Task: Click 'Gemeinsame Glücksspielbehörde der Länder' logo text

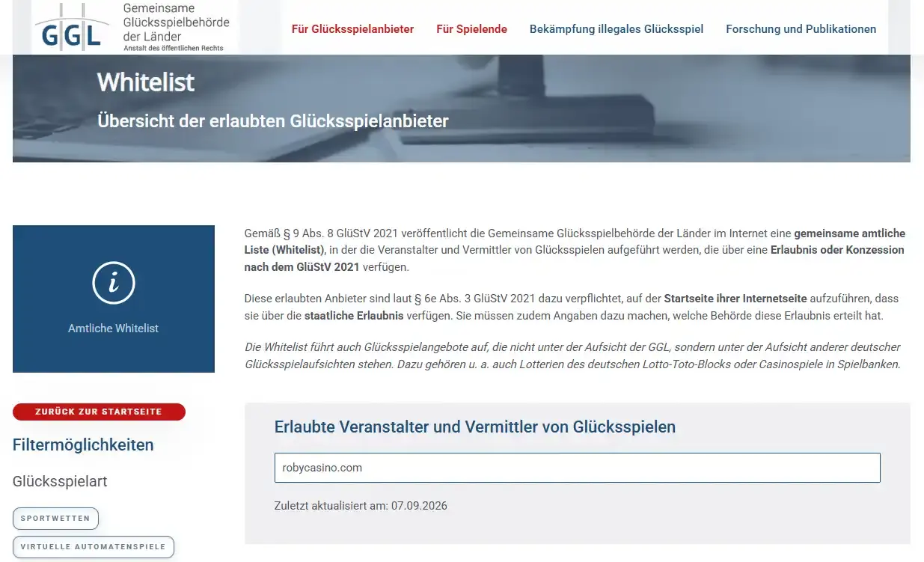Action: click(x=176, y=22)
